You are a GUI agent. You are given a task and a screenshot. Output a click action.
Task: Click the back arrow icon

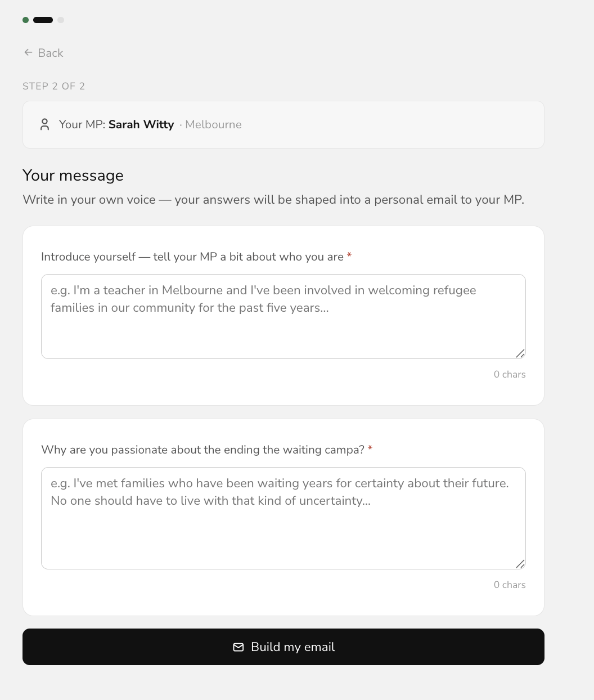click(x=28, y=52)
